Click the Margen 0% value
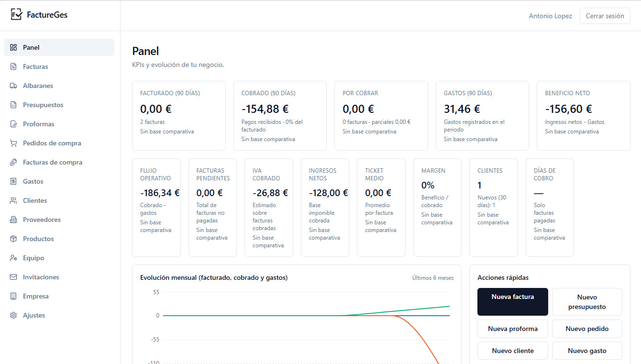 point(428,186)
